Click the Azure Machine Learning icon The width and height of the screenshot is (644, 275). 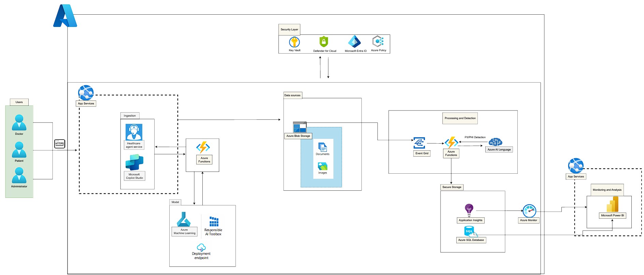coord(184,219)
